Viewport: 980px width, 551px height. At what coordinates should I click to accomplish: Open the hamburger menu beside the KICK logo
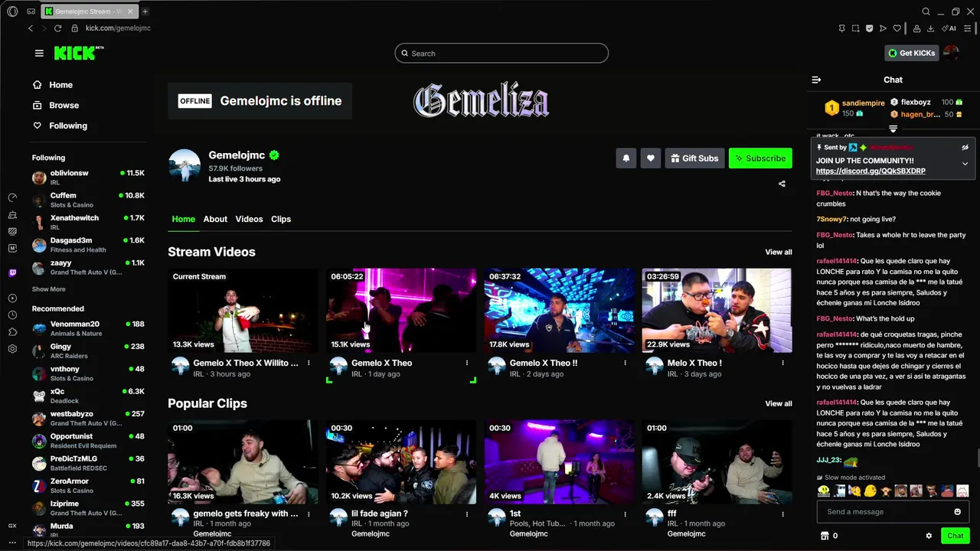pos(39,53)
